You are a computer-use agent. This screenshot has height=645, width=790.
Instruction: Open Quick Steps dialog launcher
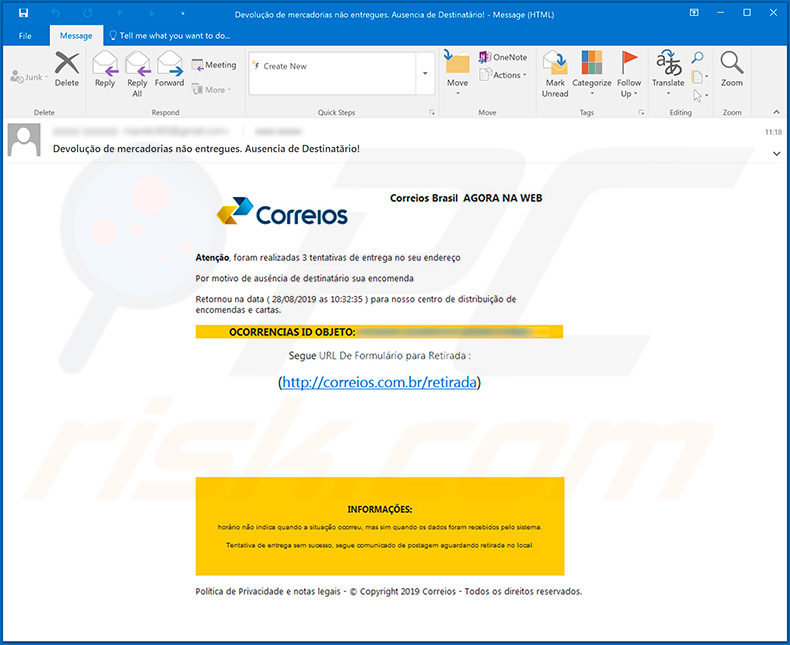click(x=432, y=112)
